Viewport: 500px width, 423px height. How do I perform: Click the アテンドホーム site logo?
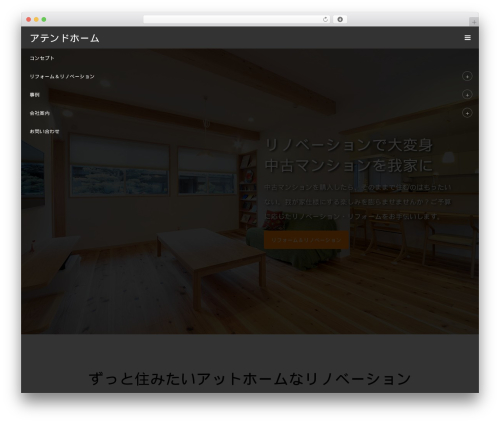coord(65,38)
